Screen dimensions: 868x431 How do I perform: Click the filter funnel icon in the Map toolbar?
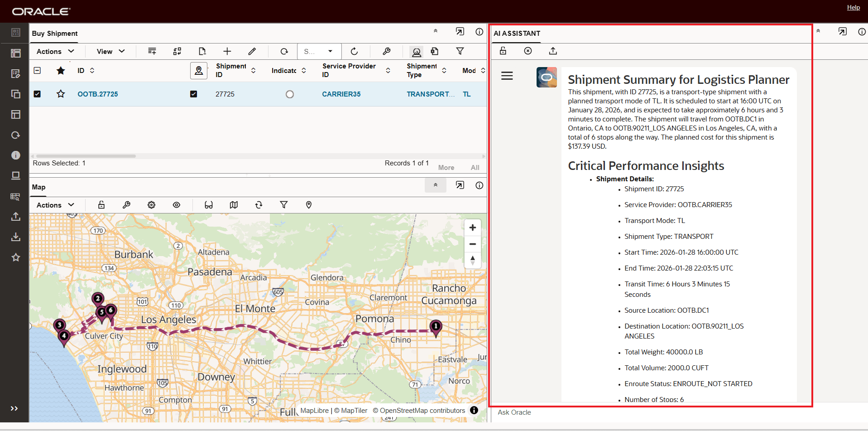pos(284,205)
